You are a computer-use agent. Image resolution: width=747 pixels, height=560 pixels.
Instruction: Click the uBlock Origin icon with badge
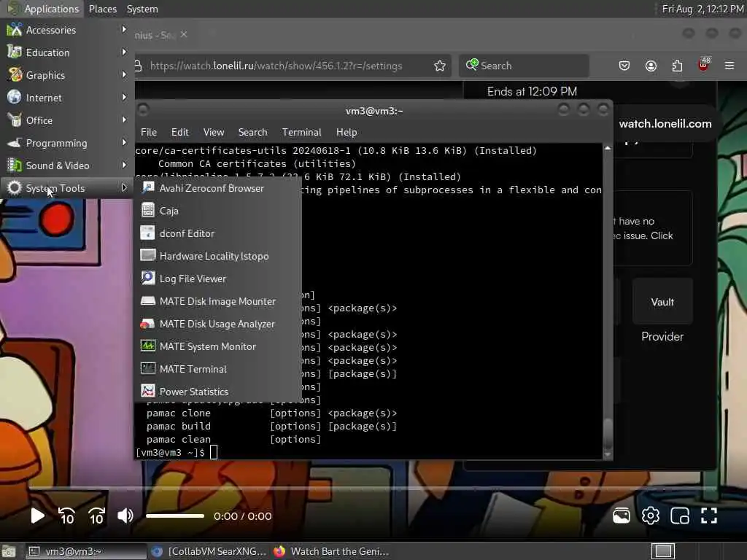tap(704, 65)
